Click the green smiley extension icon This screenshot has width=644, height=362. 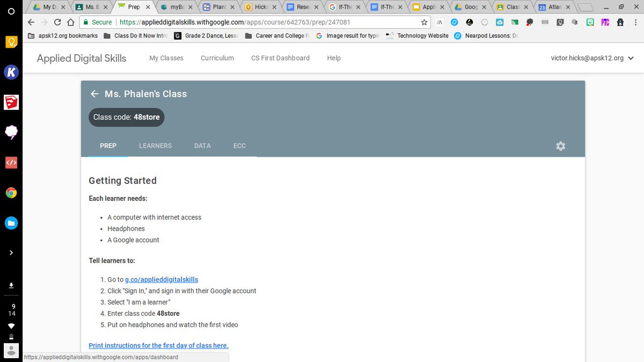tap(590, 23)
